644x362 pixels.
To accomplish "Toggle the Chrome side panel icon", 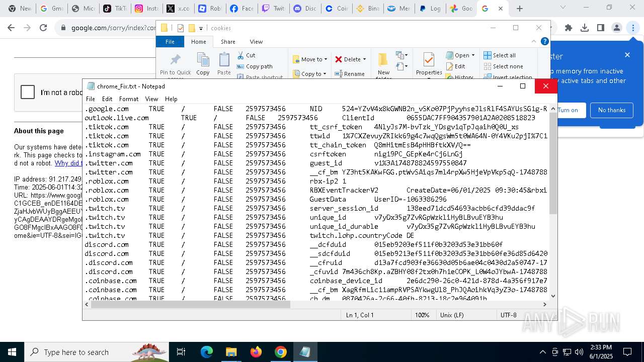I will 601,28.
